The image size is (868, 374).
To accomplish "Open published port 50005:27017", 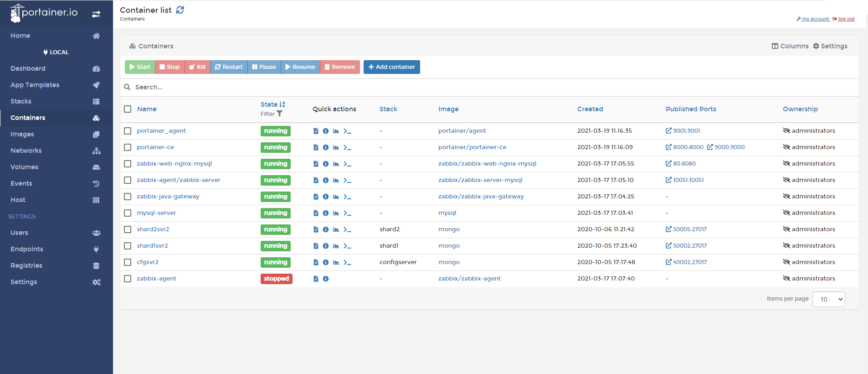I will coord(686,229).
